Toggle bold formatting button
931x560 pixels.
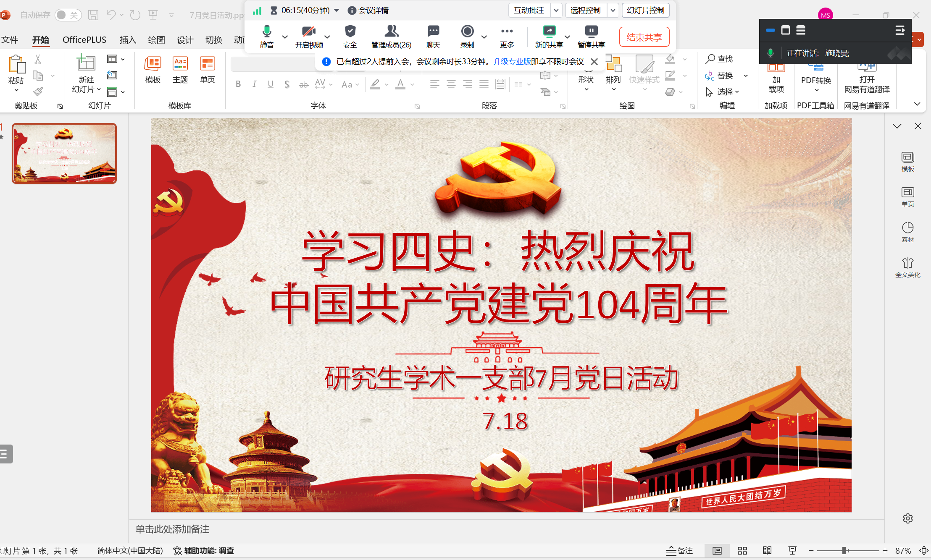238,84
